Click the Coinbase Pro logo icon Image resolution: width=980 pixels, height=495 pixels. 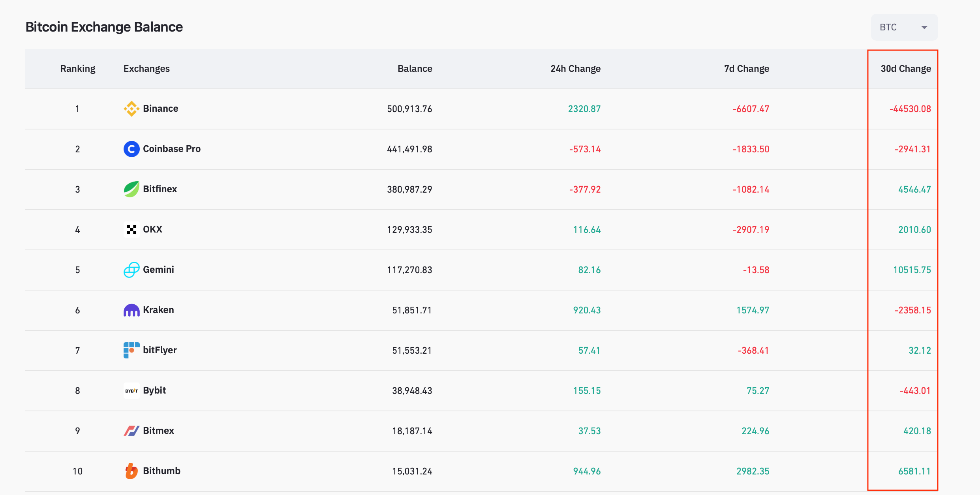[131, 149]
